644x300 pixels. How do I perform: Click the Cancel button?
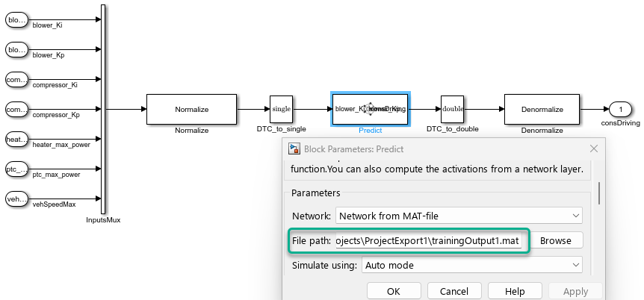tap(453, 291)
